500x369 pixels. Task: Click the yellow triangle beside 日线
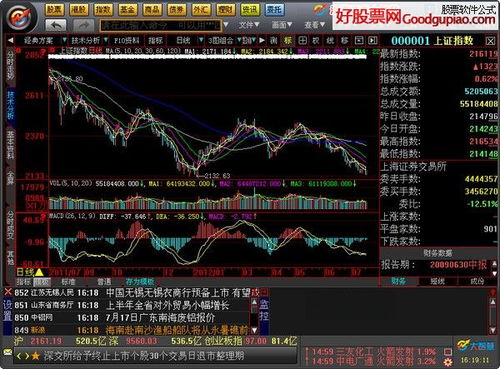(x=39, y=272)
